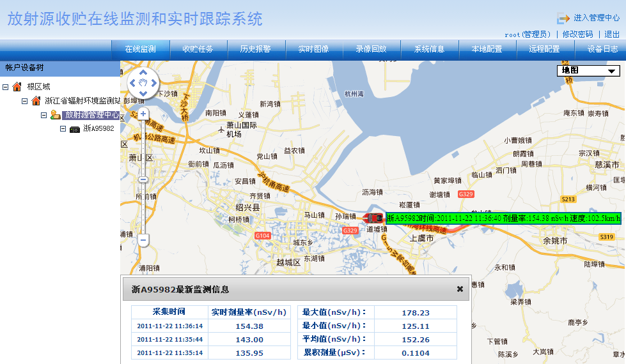Pan the map left with the arrow

133,83
